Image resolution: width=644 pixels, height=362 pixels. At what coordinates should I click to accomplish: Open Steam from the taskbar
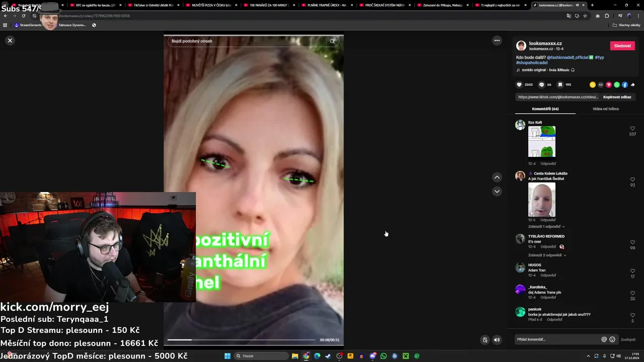(328, 356)
